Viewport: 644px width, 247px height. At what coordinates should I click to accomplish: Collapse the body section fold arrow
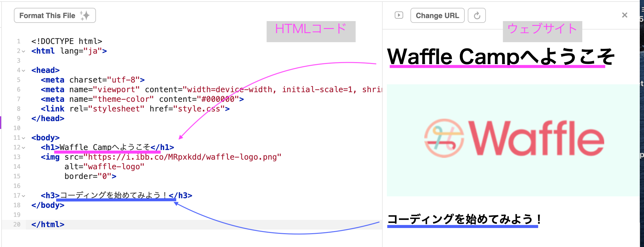coord(24,138)
